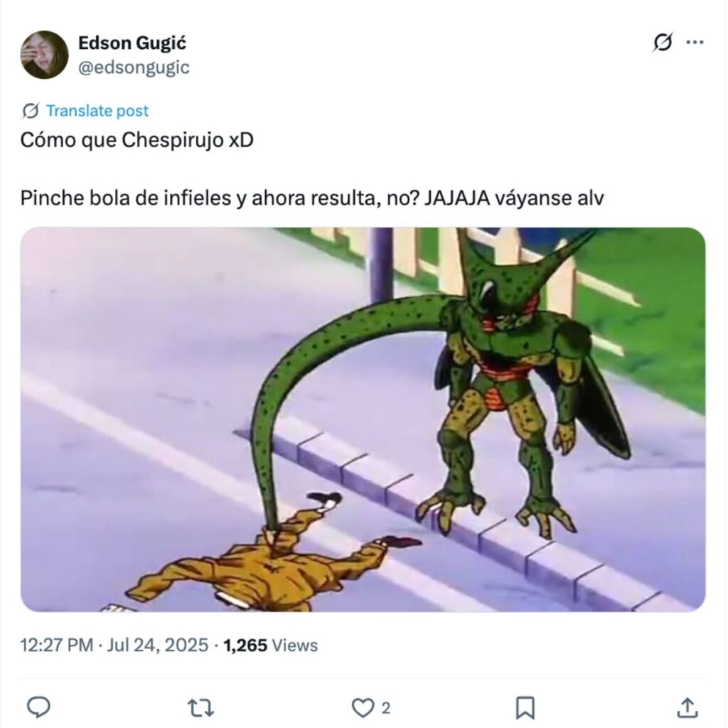
Task: Like the post with heart icon
Action: tap(362, 707)
